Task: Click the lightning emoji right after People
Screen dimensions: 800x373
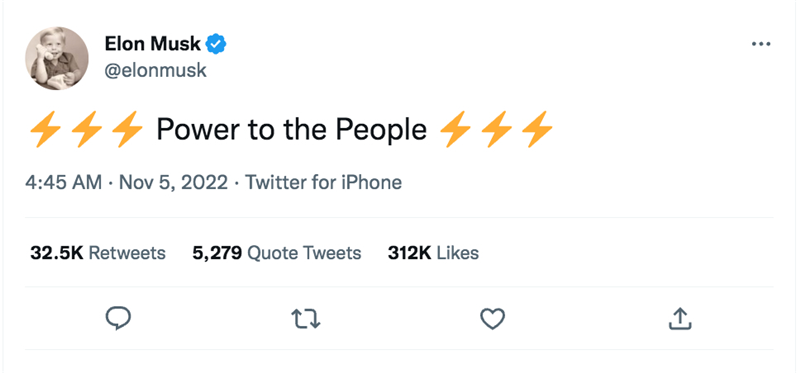Action: point(456,129)
